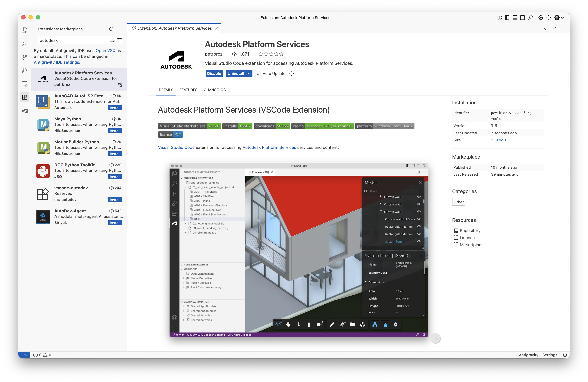Refresh the Extensions Marketplace list
The width and height of the screenshot is (588, 382).
click(111, 29)
